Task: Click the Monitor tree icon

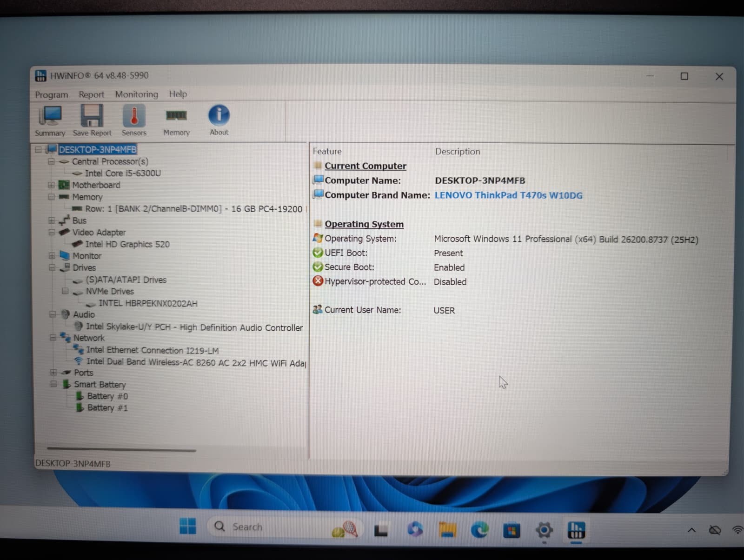Action: pyautogui.click(x=65, y=256)
